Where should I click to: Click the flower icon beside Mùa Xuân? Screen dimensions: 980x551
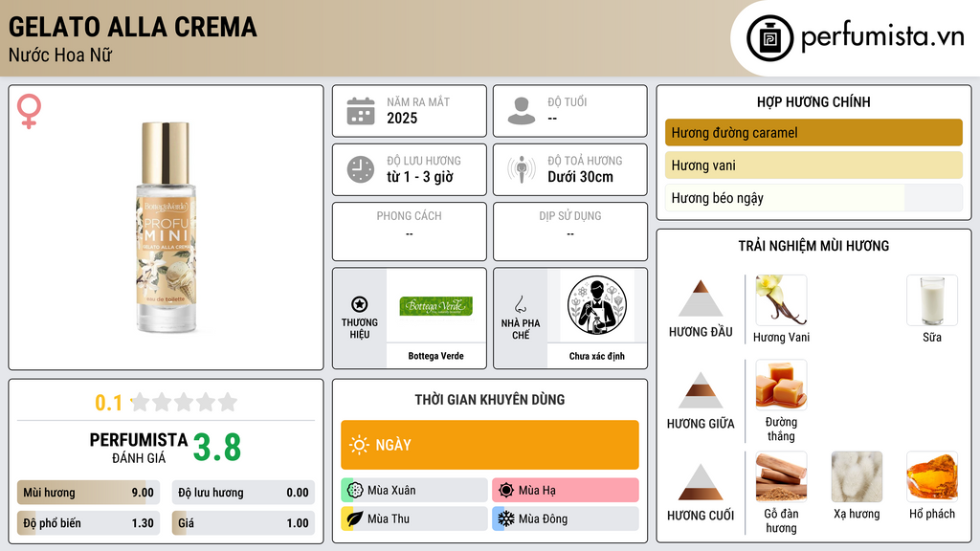click(x=355, y=491)
